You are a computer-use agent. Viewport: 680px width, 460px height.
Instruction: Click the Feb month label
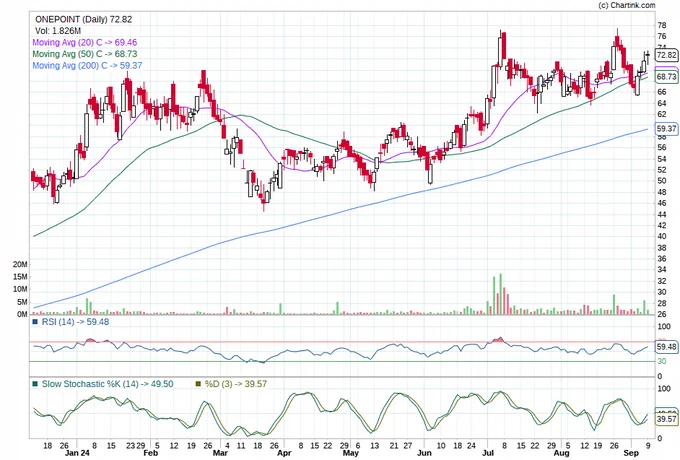[x=150, y=453]
